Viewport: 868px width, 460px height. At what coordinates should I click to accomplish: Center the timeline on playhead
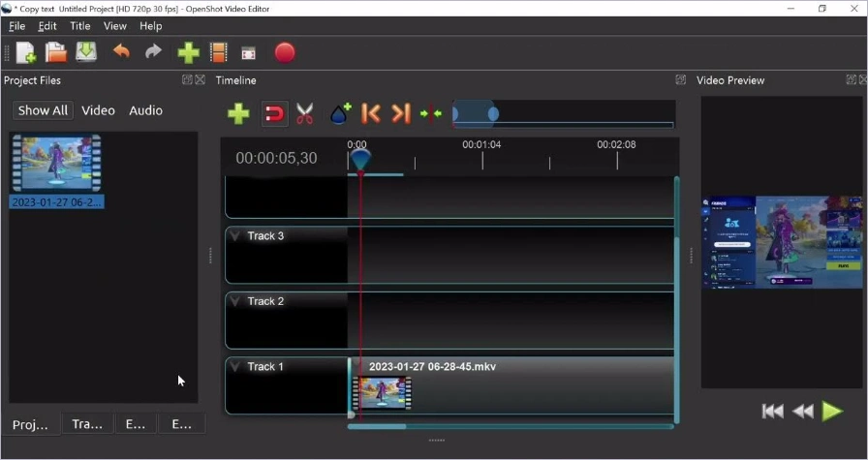tap(431, 113)
